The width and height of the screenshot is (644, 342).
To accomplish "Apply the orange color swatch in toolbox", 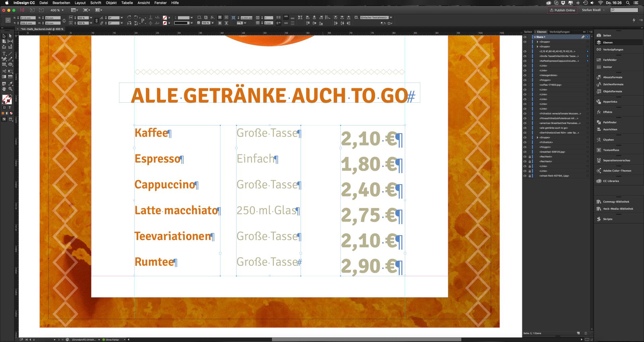I will point(3,113).
